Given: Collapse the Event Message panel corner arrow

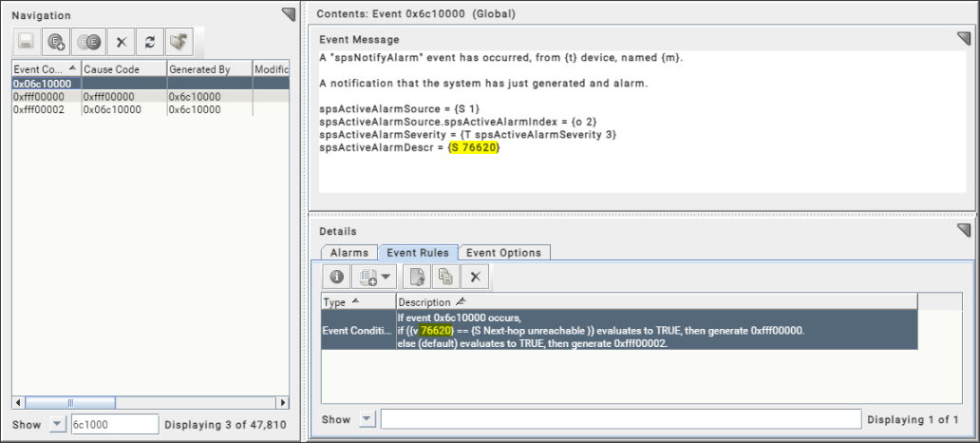Looking at the screenshot, I should pyautogui.click(x=964, y=39).
